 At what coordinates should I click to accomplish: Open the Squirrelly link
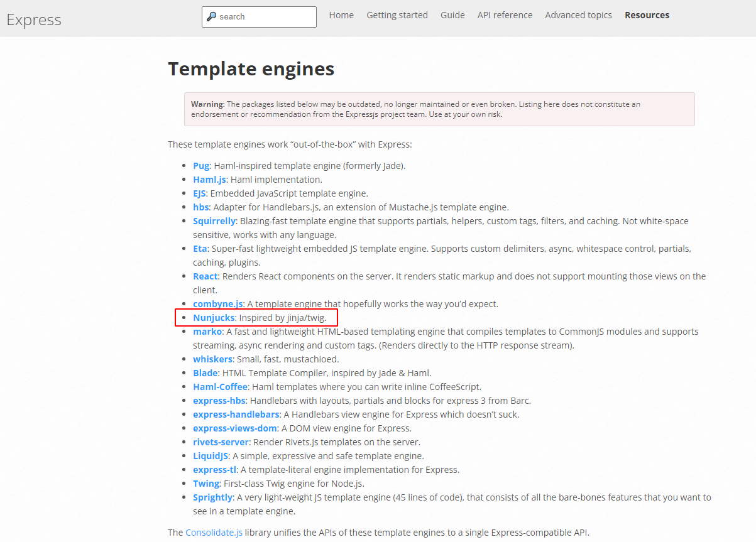[x=214, y=221]
